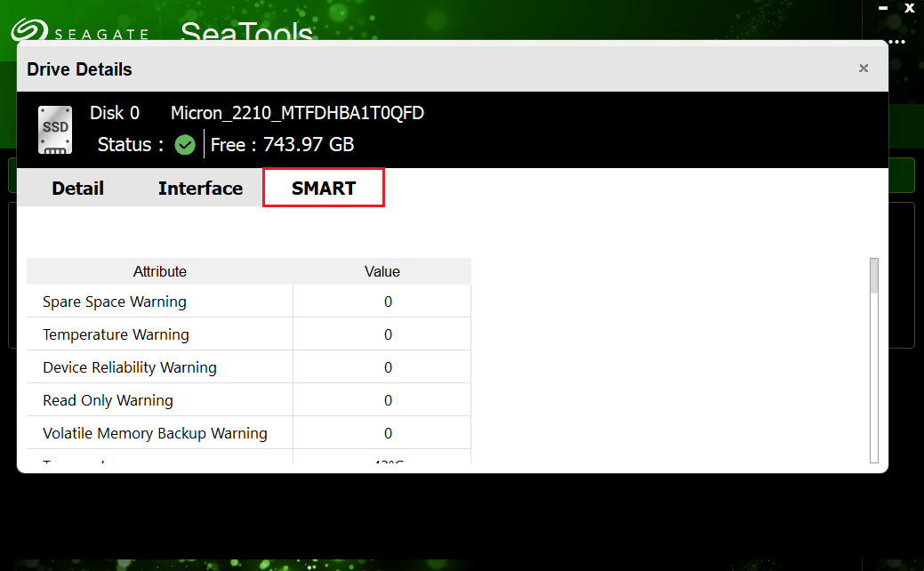924x571 pixels.
Task: Click the Attribute column header
Action: point(159,271)
